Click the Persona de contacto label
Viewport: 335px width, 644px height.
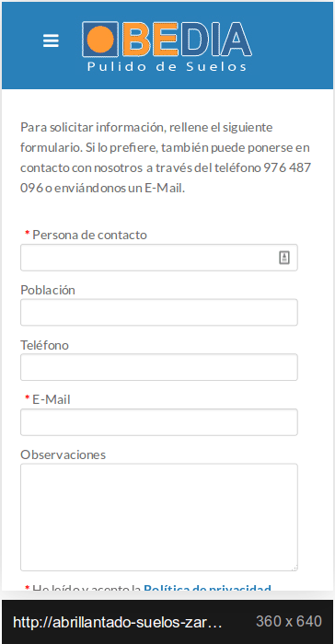[x=89, y=235]
